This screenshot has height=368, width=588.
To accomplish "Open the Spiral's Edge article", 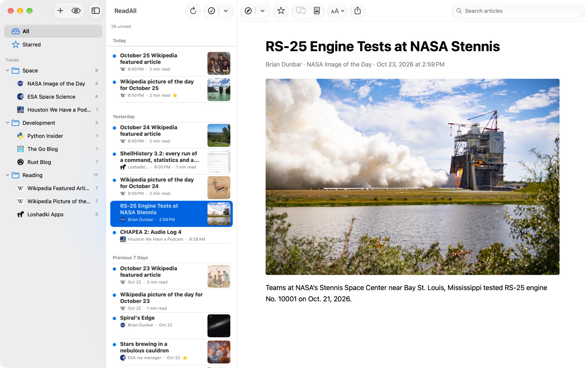I will (171, 325).
